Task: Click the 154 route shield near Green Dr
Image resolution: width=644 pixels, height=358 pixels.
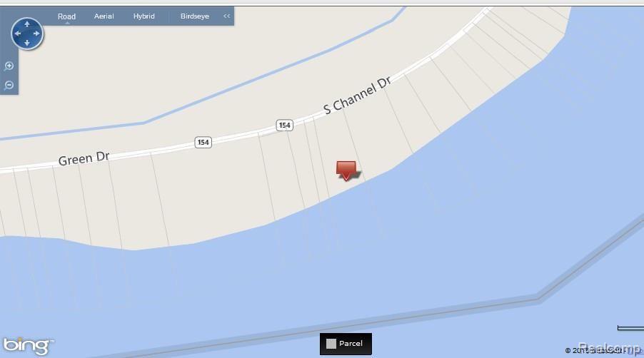Action: click(x=203, y=143)
